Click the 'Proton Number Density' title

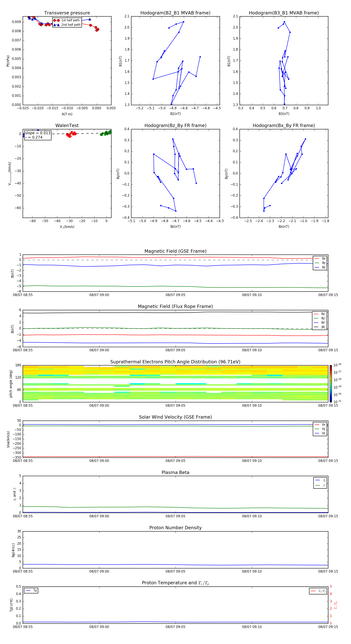[x=175, y=528]
